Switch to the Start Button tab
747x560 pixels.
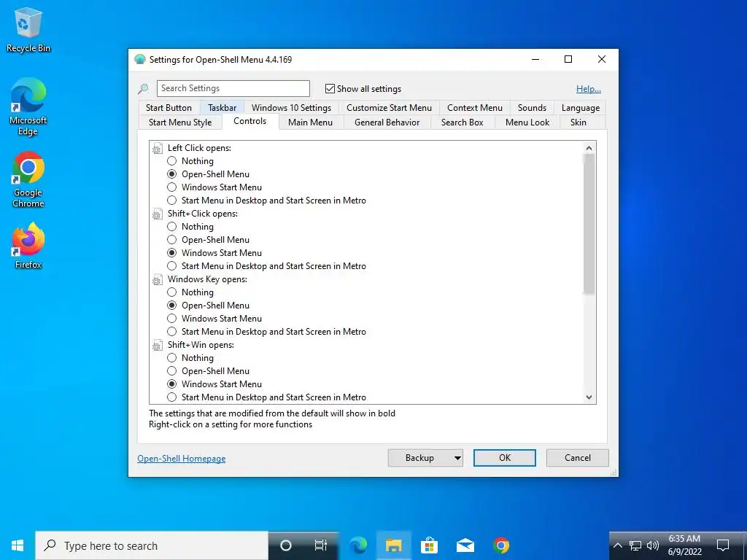pyautogui.click(x=169, y=108)
